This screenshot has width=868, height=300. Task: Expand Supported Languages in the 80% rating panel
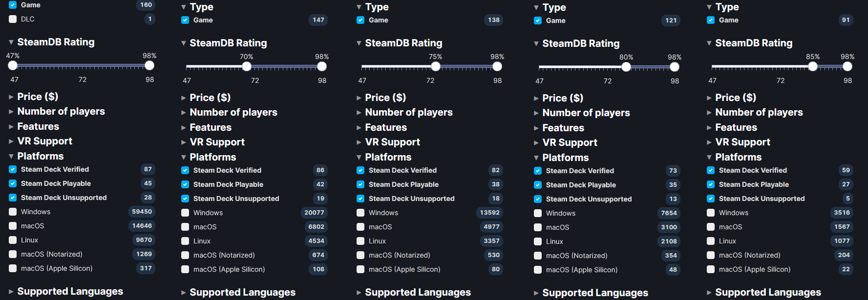tap(594, 293)
